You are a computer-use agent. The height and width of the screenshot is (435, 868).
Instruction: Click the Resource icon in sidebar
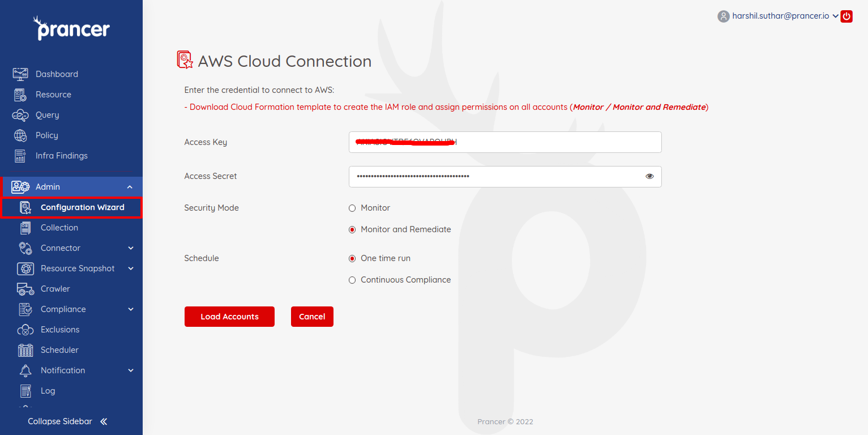[x=20, y=95]
